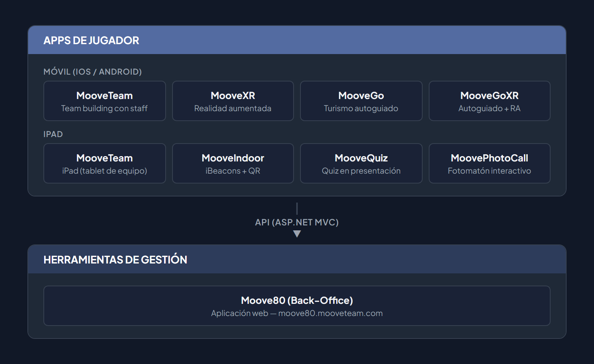Select the MooveTeam mobile app card
Screen dimensions: 594x364
click(104, 101)
